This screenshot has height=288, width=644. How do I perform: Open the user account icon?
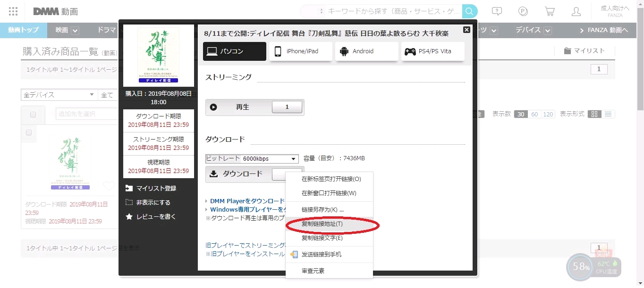pos(576,11)
